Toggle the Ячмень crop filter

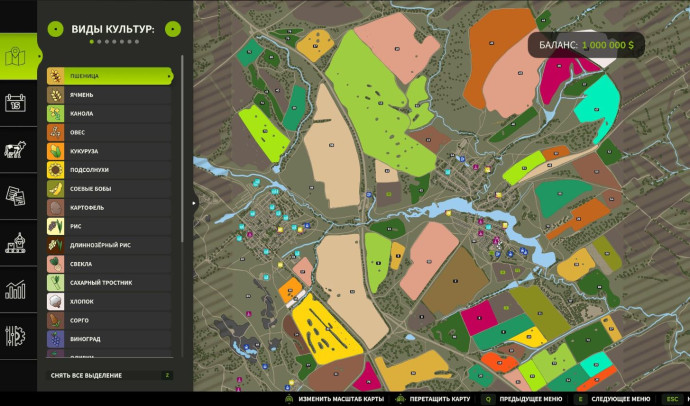pyautogui.click(x=109, y=95)
